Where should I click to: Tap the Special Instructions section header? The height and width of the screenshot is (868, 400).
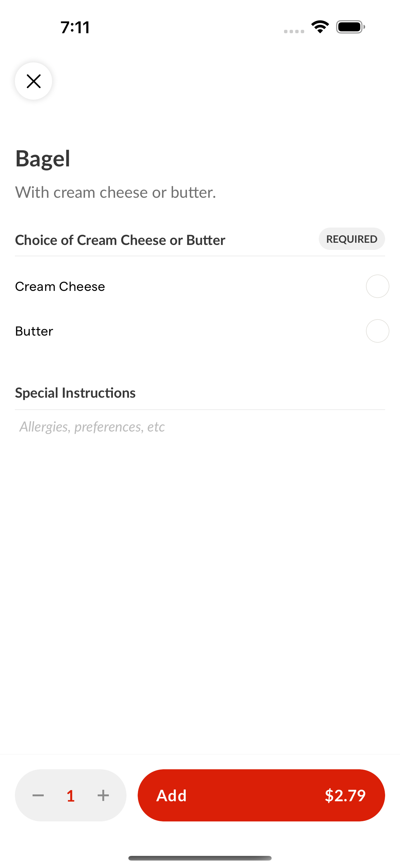point(75,393)
